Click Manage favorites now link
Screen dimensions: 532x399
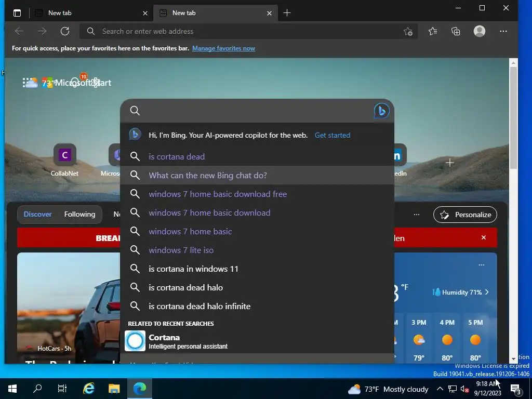223,48
